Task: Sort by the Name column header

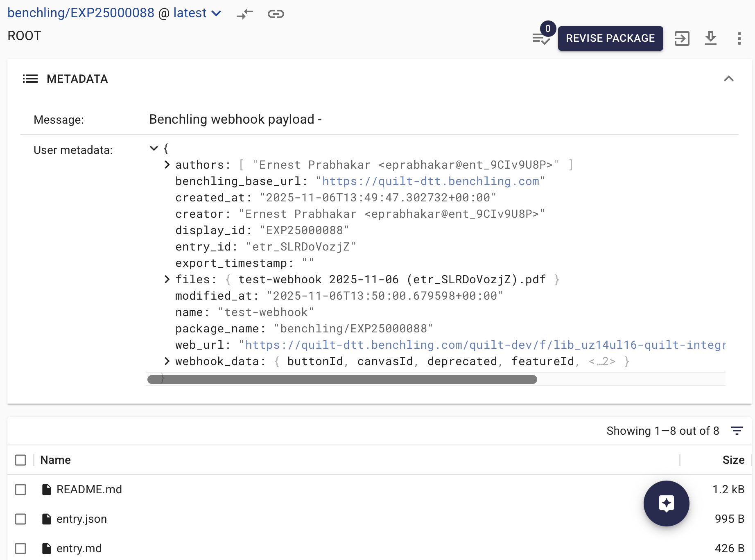Action: tap(55, 460)
